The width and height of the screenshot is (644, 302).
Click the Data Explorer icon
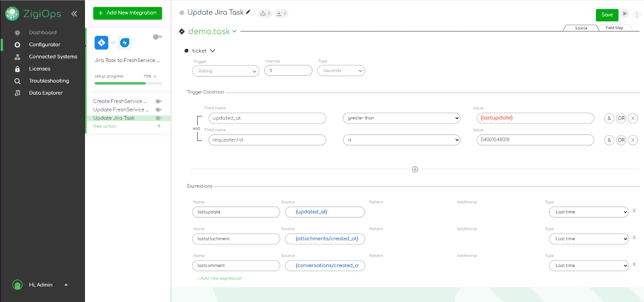[x=17, y=93]
